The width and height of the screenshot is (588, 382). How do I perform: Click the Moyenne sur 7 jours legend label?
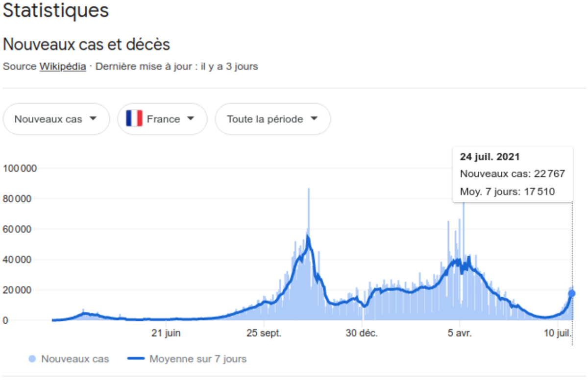[198, 359]
